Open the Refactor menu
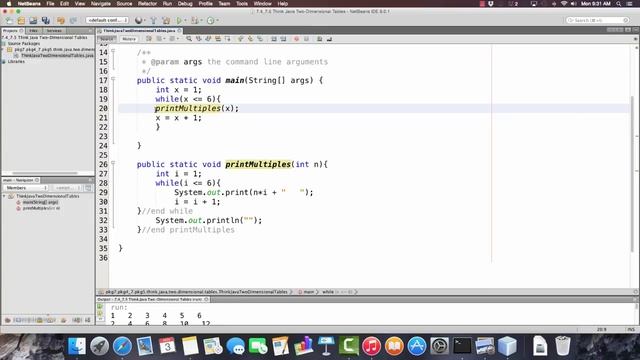Image resolution: width=640 pixels, height=360 pixels. [x=147, y=4]
